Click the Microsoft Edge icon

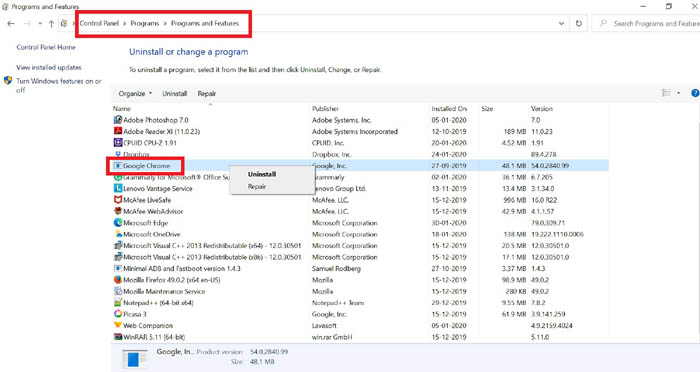tap(118, 222)
